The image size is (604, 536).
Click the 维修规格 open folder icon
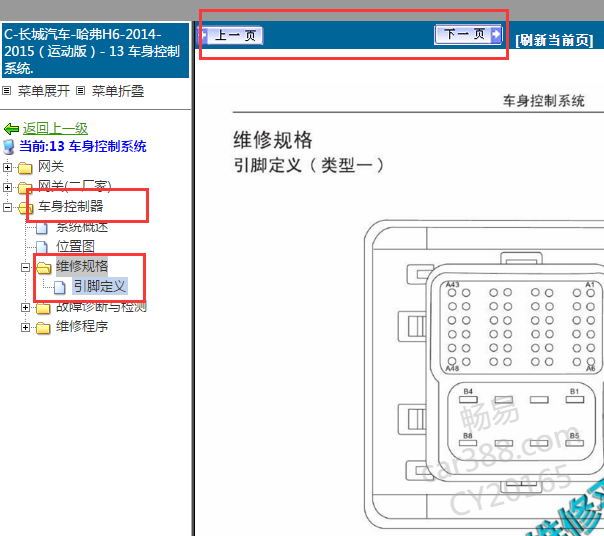(44, 267)
